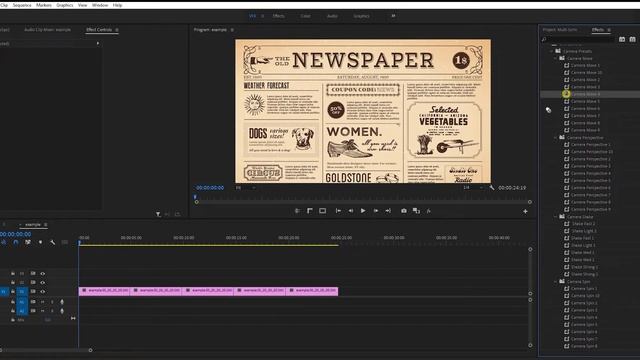Open Program monitor settings wrench
The image size is (640, 360).
(492, 188)
